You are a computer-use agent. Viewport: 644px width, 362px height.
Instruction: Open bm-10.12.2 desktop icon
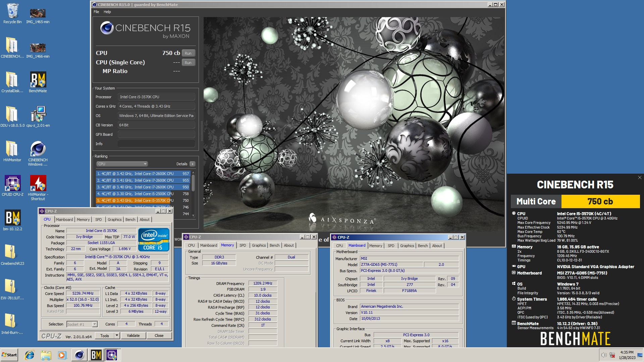(12, 221)
